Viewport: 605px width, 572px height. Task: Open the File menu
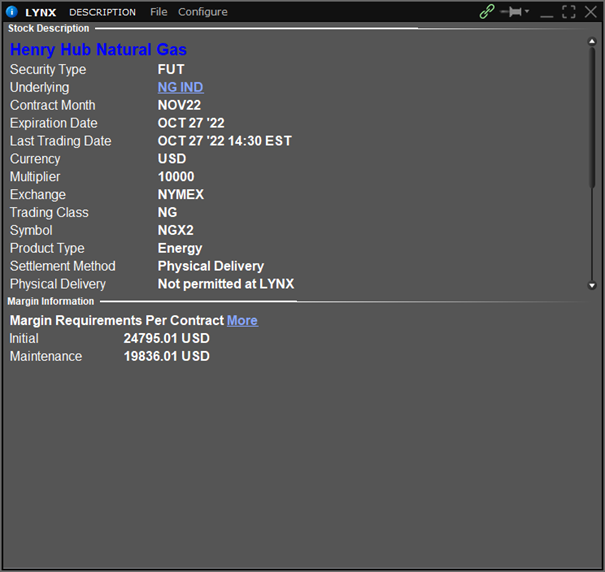click(159, 12)
